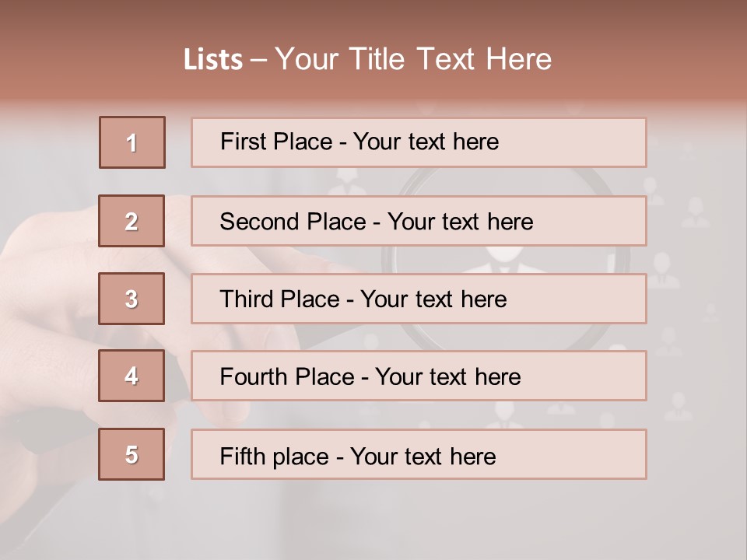Click the number 1 box
Viewport: 747px width, 560px height.
pos(132,142)
